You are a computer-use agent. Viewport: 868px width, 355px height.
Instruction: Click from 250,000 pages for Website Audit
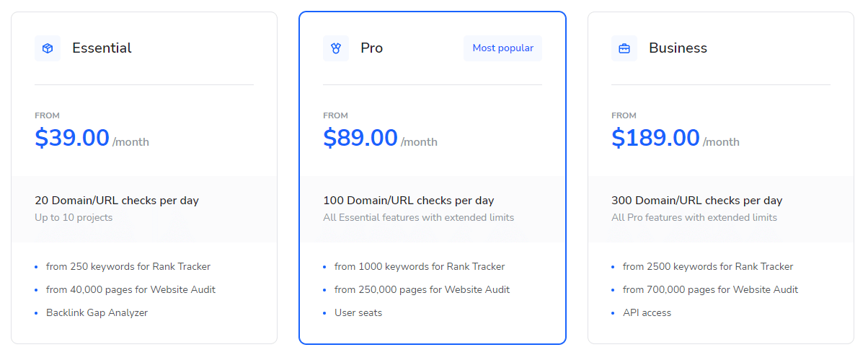pyautogui.click(x=422, y=290)
